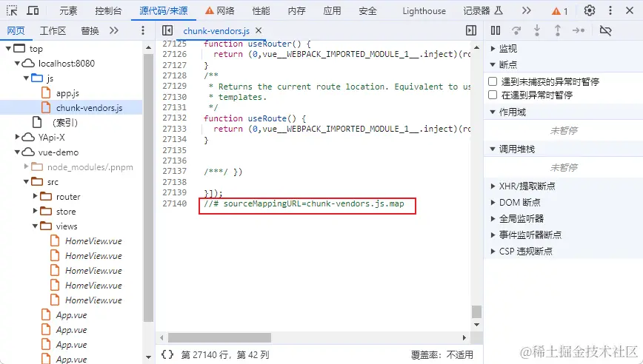Expand the YApi-X tree node
643x364 pixels.
click(x=17, y=137)
